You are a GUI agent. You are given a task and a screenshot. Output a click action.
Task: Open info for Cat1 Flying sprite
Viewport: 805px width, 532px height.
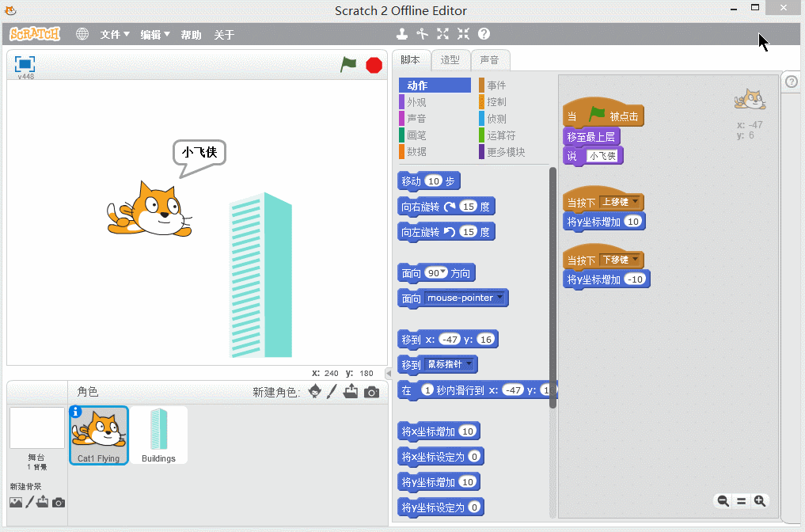75,412
